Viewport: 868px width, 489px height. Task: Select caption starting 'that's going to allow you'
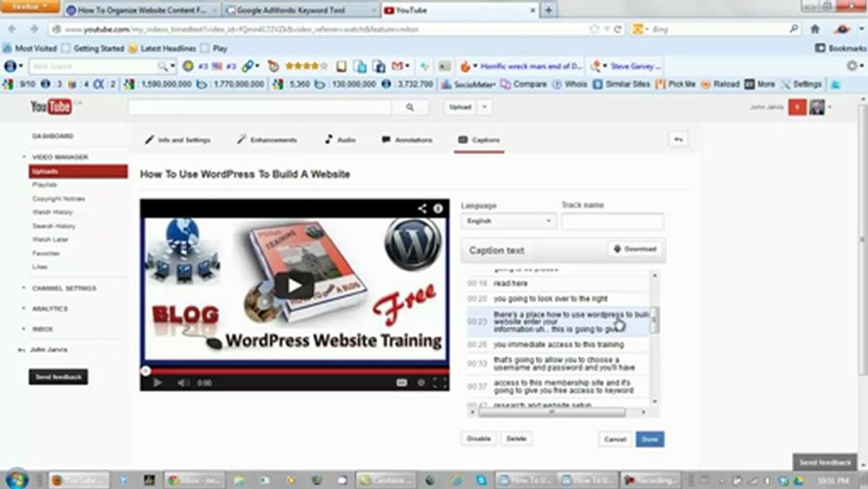coord(557,363)
